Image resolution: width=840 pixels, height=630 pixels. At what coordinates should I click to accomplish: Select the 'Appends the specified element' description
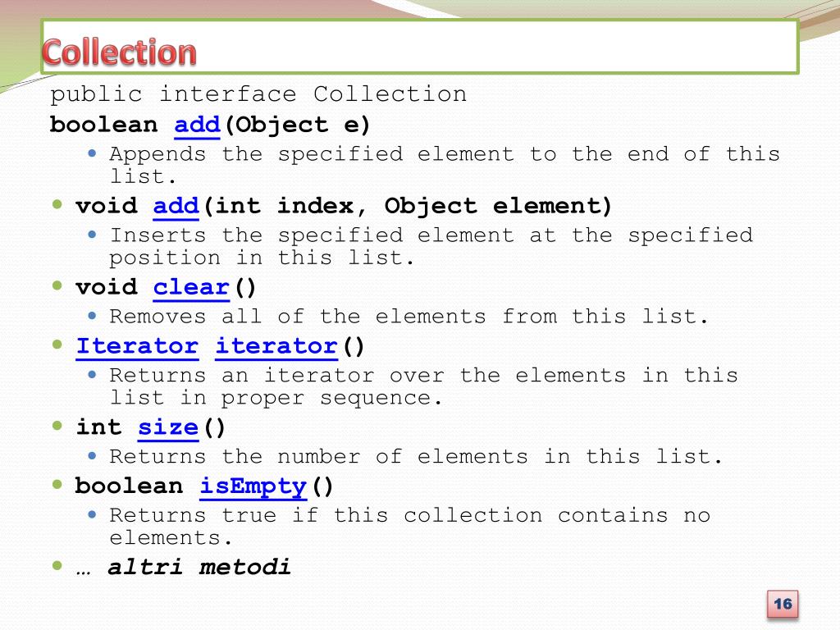pyautogui.click(x=445, y=165)
